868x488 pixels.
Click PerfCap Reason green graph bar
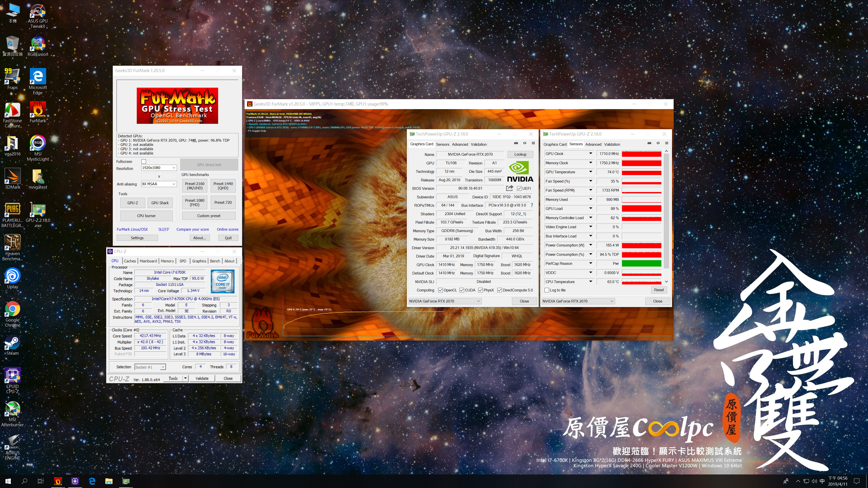click(642, 263)
